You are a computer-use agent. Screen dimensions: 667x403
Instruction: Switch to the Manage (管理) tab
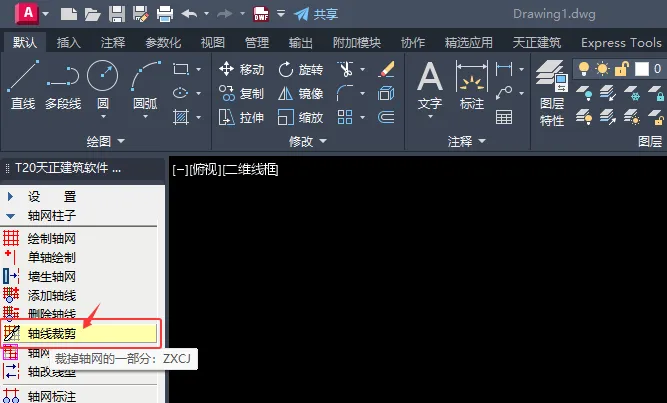click(257, 43)
